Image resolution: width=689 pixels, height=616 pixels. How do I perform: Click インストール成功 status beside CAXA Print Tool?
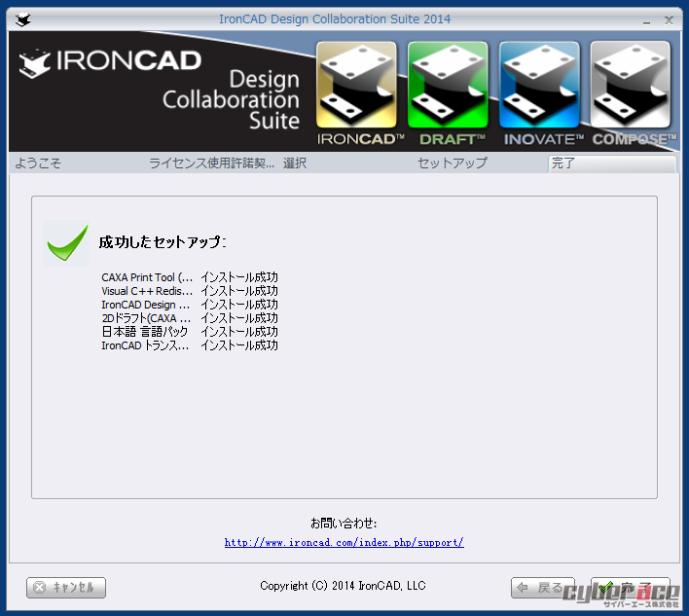click(239, 277)
